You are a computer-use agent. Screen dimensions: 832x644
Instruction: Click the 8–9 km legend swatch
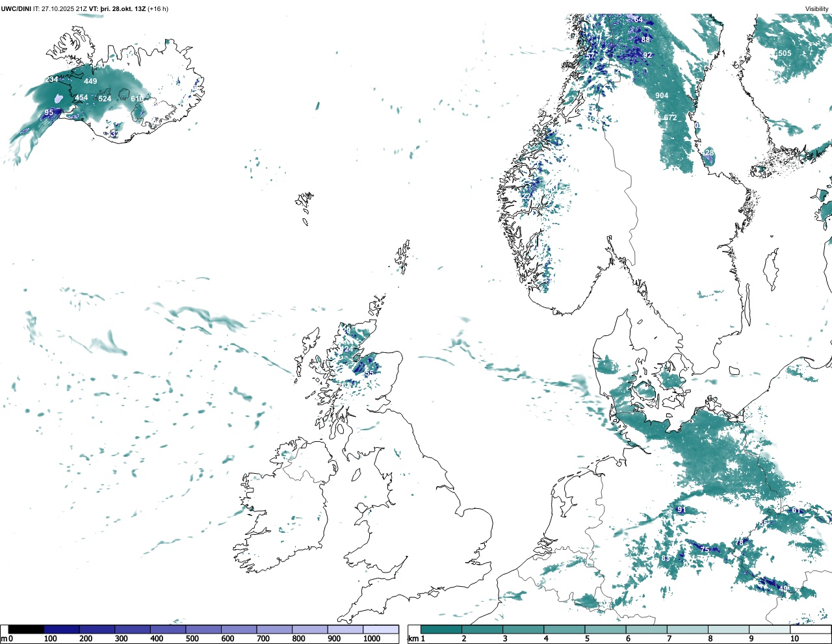click(x=729, y=629)
